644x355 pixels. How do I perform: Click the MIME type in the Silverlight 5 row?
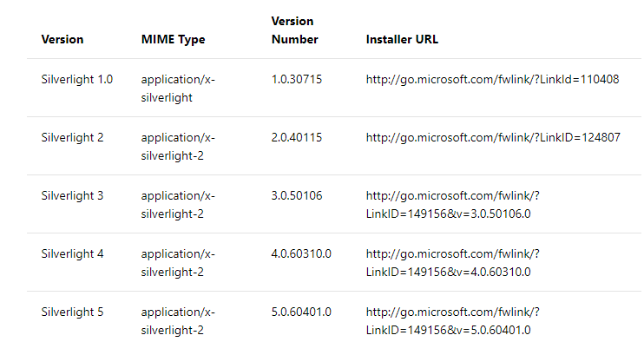(x=178, y=321)
